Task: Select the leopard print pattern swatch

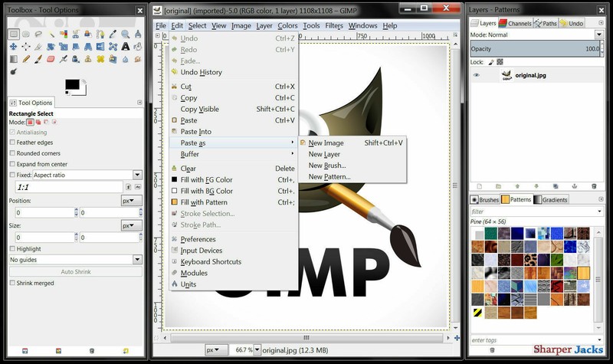Action: 530,260
